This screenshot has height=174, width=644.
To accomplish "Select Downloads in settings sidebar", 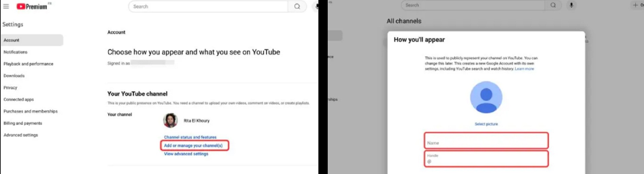I will point(14,76).
